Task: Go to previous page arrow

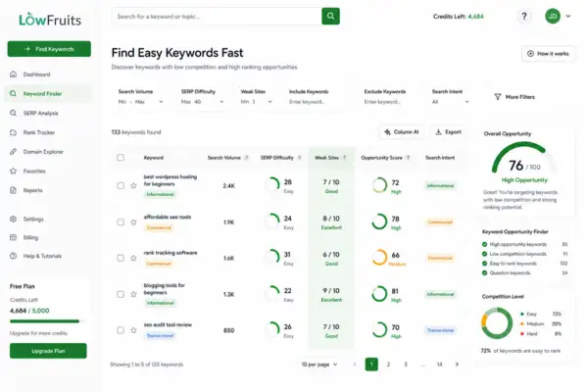Action: coord(355,365)
